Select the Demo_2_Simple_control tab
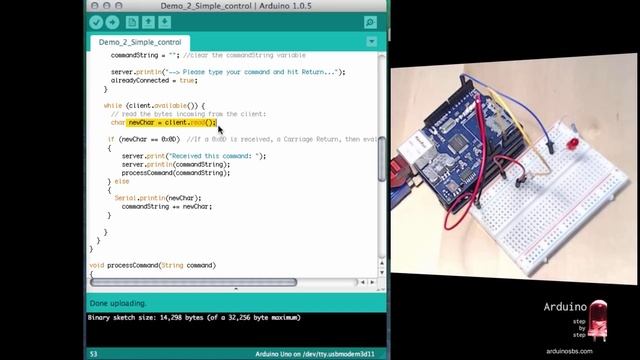This screenshot has width=640, height=360. click(140, 42)
